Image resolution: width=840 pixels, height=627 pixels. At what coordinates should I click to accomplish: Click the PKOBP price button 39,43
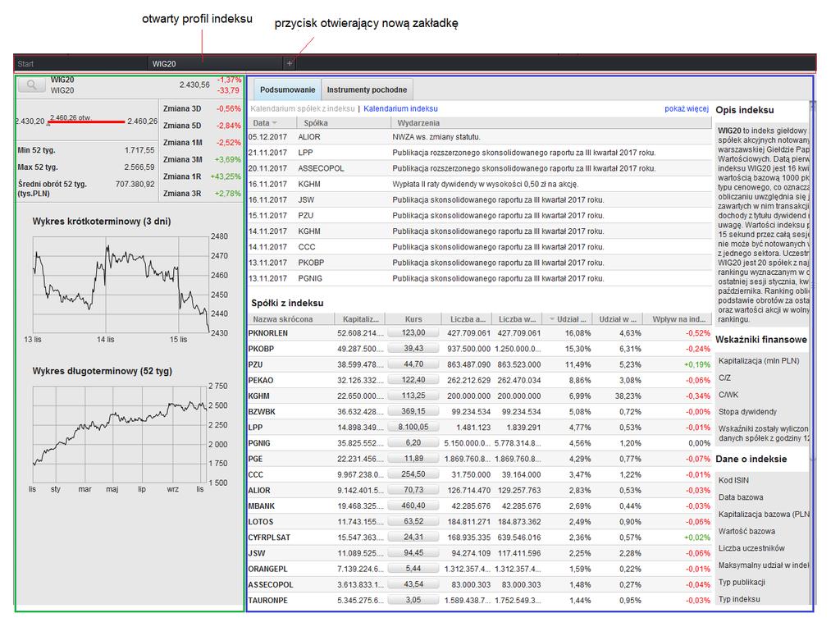[413, 348]
